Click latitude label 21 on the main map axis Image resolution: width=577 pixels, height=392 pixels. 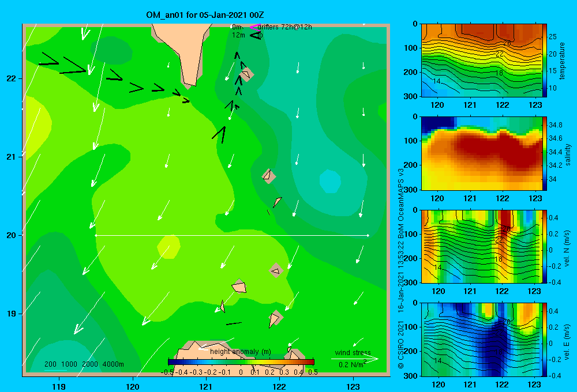pos(12,157)
